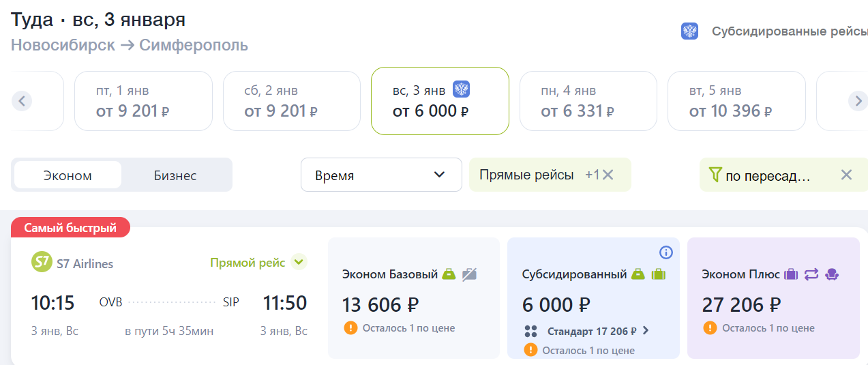Click the previous dates arrow
868x365 pixels.
[22, 101]
